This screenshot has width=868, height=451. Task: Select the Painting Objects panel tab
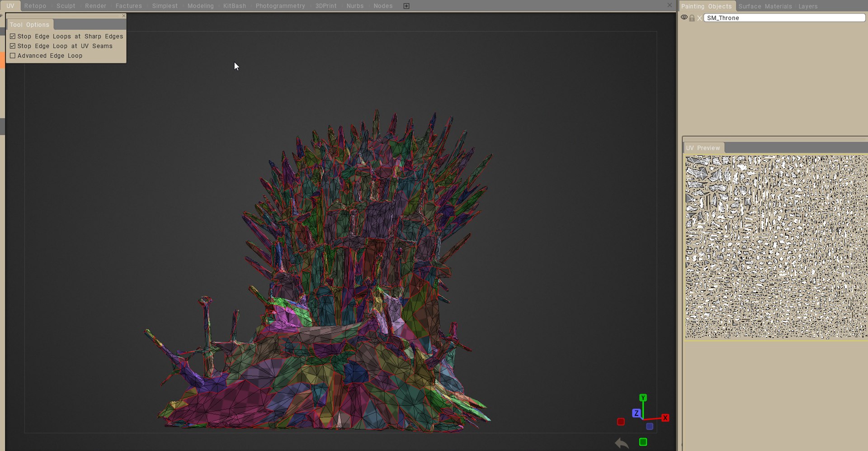707,6
